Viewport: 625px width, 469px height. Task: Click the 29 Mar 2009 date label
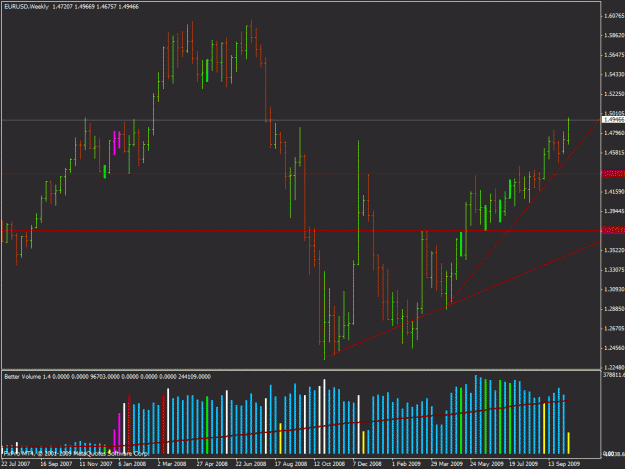pos(446,464)
